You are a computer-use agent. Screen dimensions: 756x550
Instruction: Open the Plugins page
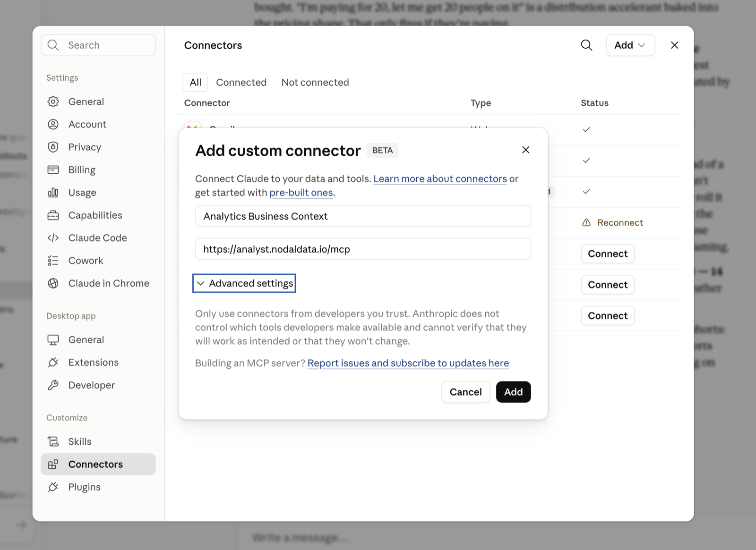[x=98, y=487]
